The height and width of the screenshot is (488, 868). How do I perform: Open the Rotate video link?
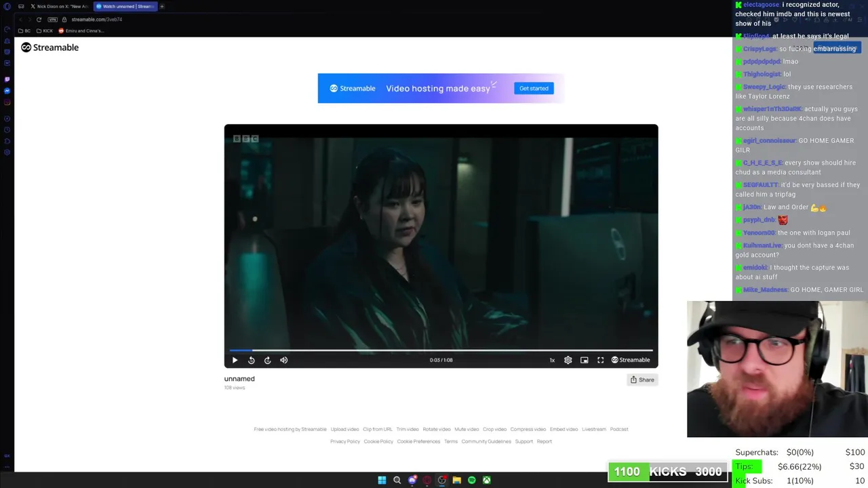point(437,429)
